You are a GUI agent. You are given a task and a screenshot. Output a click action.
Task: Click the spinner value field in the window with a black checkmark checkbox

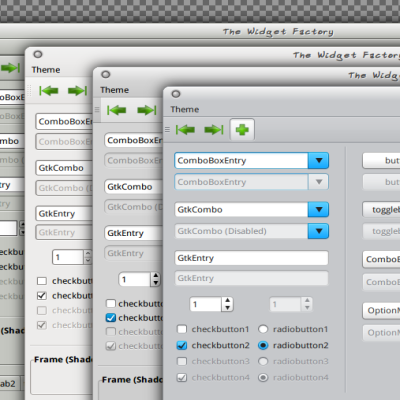(68, 257)
